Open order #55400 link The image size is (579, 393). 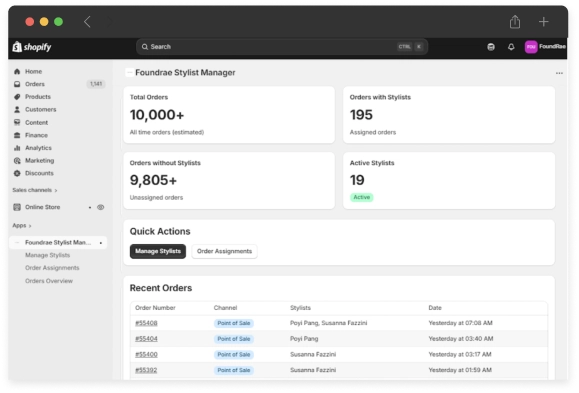(x=146, y=355)
